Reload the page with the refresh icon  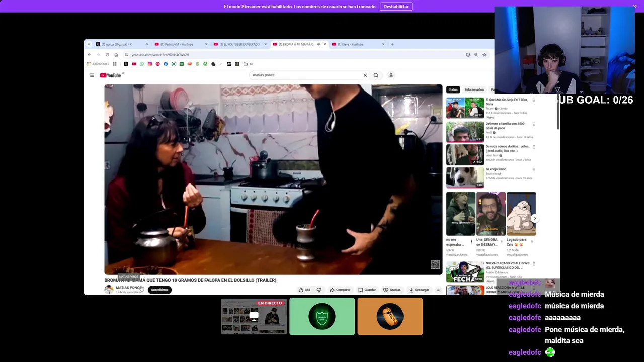pyautogui.click(x=107, y=55)
